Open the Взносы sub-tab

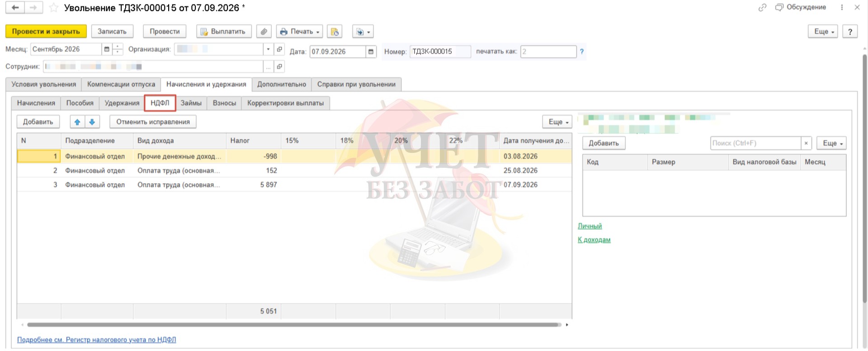tap(224, 103)
